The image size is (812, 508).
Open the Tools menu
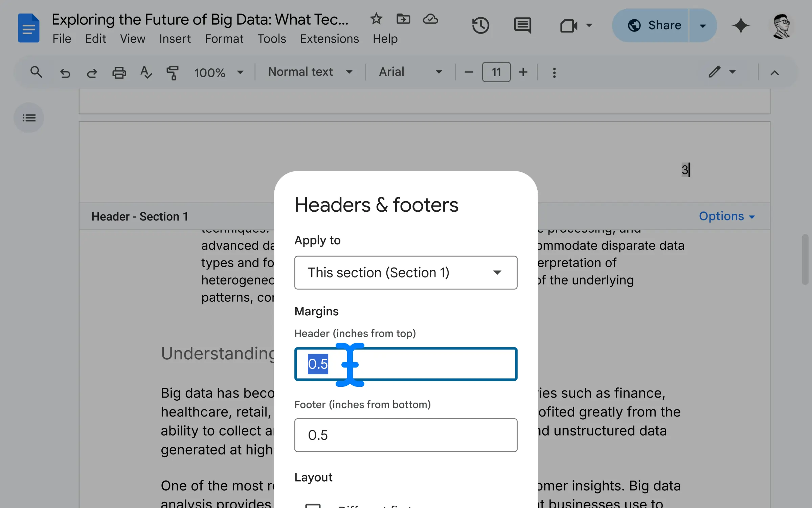tap(272, 39)
